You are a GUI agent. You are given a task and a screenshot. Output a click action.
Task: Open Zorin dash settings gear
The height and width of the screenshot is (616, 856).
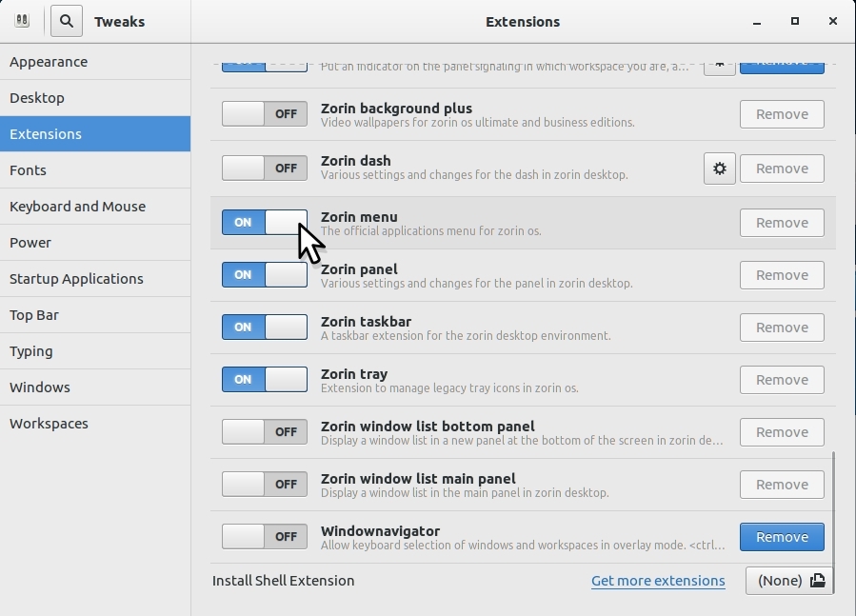tap(720, 169)
